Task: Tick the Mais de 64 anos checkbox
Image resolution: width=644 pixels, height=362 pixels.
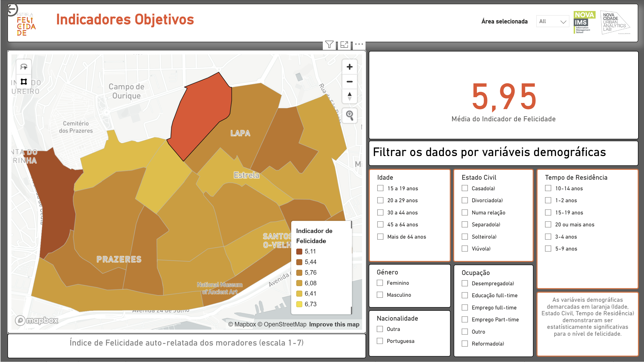Action: click(380, 236)
